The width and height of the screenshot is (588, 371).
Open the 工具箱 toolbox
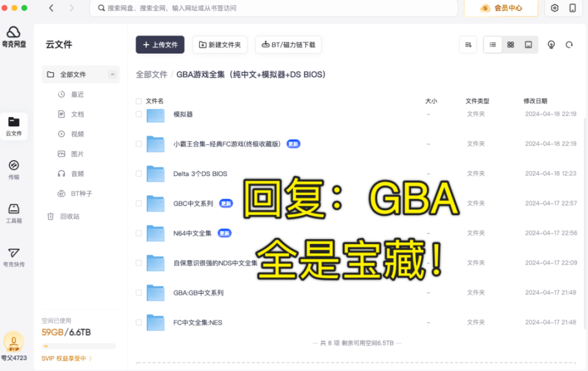(x=14, y=213)
